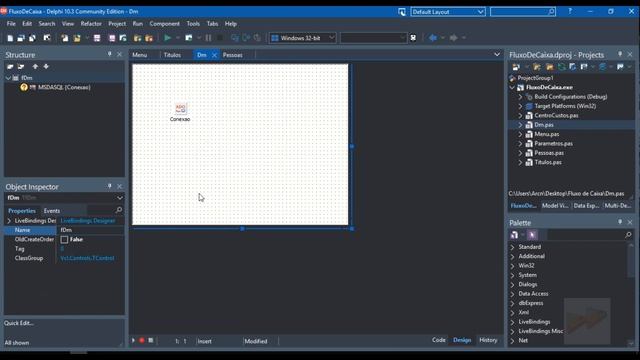640x360 pixels.
Task: Collapse the fDm node in Structure
Action: pos(8,78)
